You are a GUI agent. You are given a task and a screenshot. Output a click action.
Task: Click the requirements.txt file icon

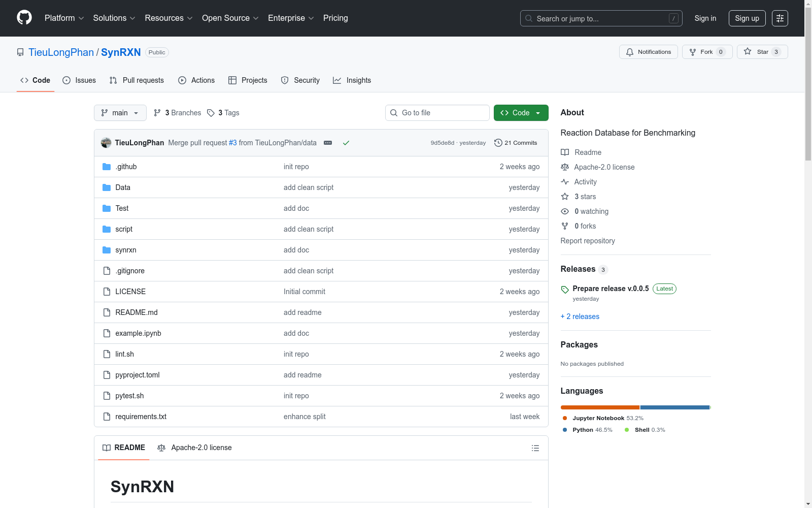(107, 417)
